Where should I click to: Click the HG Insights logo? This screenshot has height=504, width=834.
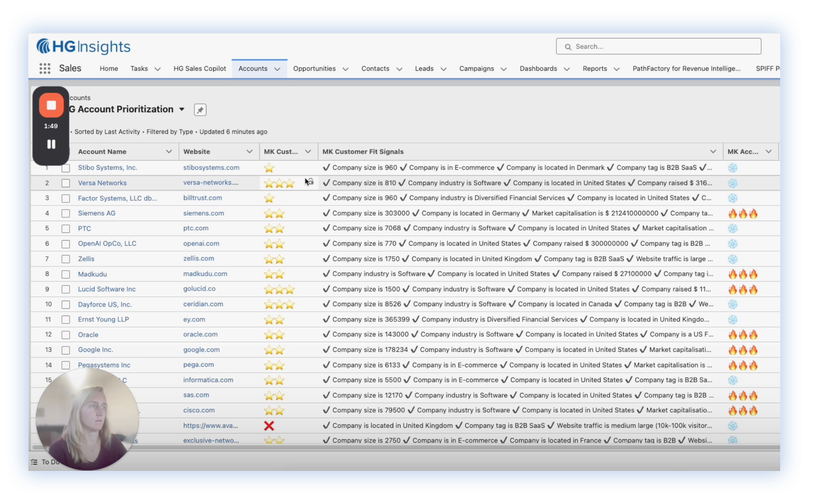83,47
